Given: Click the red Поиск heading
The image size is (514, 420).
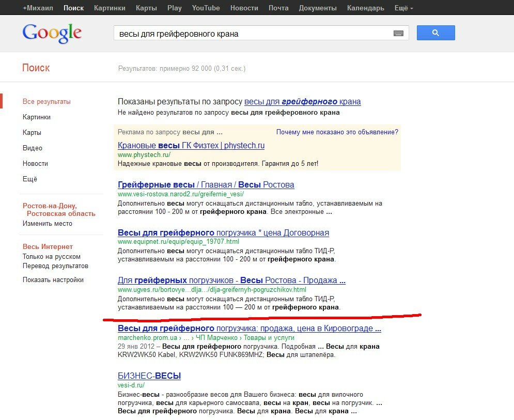Looking at the screenshot, I should point(36,68).
